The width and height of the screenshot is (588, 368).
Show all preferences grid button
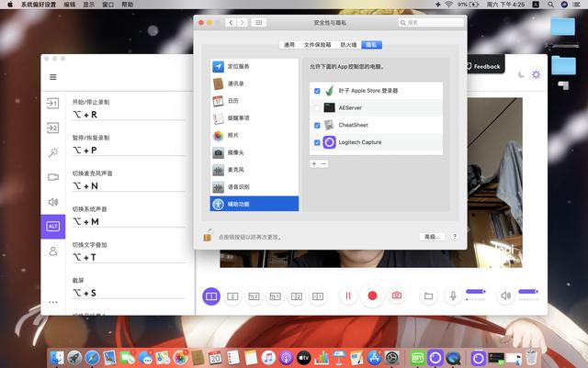259,23
